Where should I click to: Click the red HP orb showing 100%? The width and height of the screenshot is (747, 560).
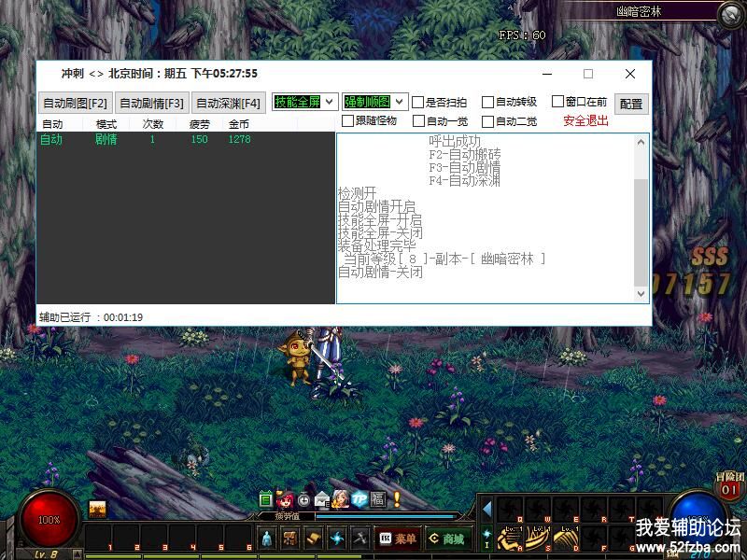tap(49, 520)
